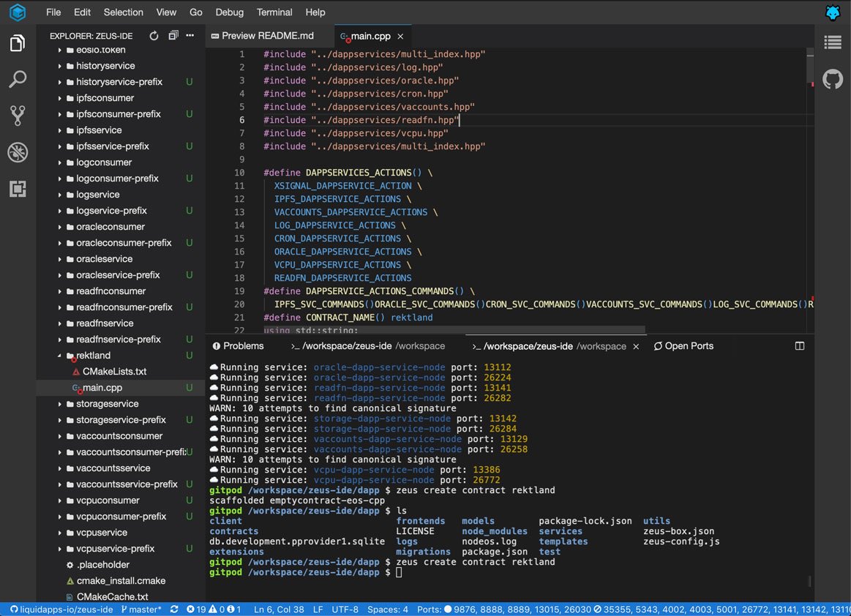Click the refresh icon in Explorer header
The height and width of the screenshot is (616, 851).
[x=154, y=36]
